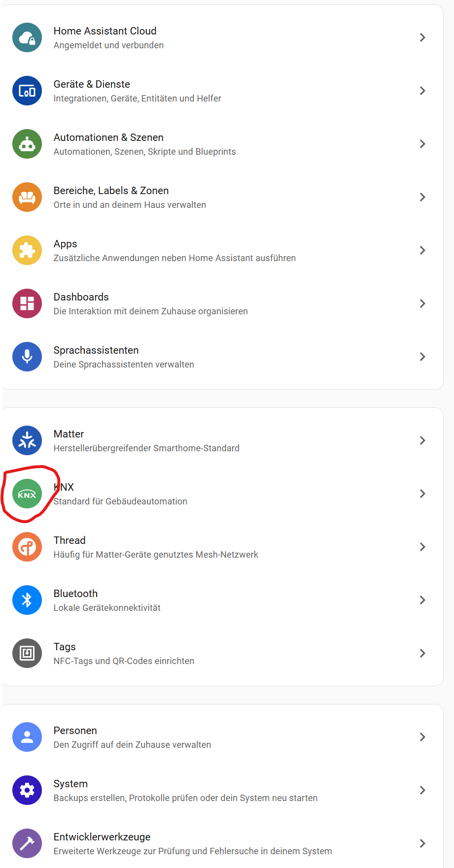Click the Geräte & Dienste devices icon

[x=27, y=91]
